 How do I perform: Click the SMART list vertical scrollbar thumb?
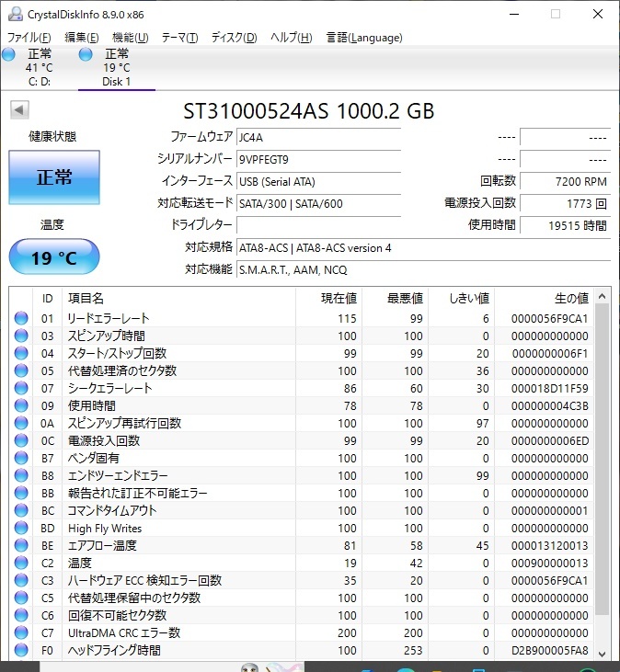(602, 460)
